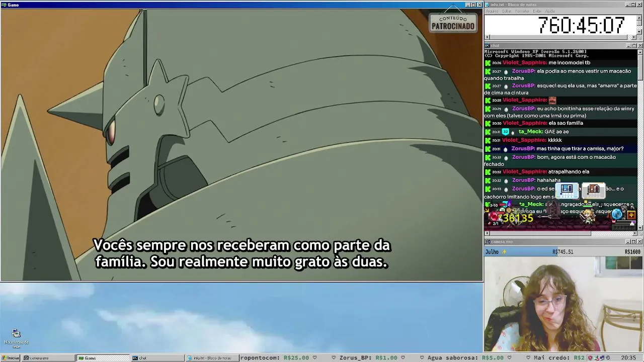Click the ZorusBP name beside 'hahahaha'
This screenshot has width=644, height=362.
pos(524,180)
